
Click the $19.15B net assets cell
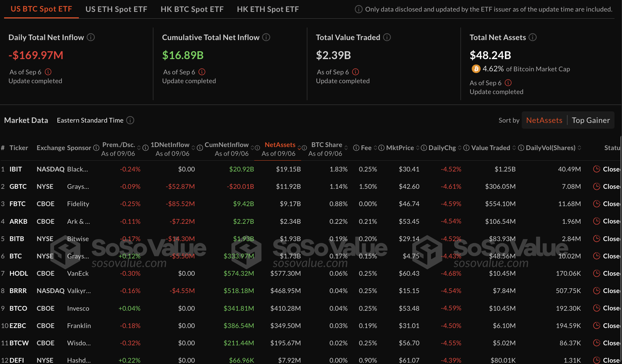tap(288, 169)
